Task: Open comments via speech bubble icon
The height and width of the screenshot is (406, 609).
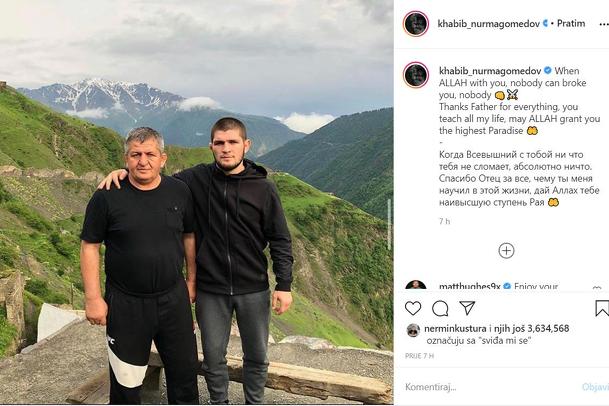Action: pyautogui.click(x=440, y=308)
